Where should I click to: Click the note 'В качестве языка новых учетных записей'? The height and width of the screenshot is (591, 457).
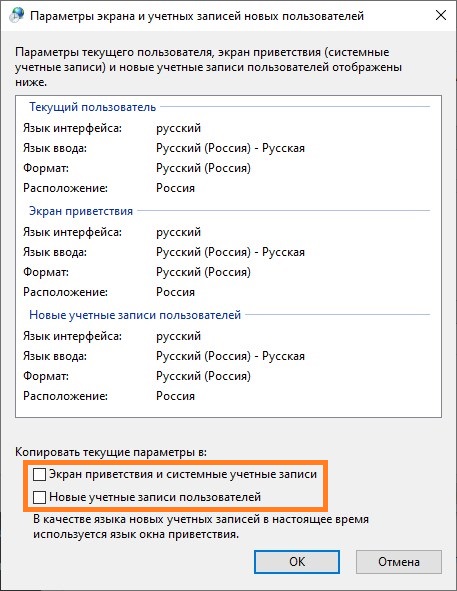201,527
